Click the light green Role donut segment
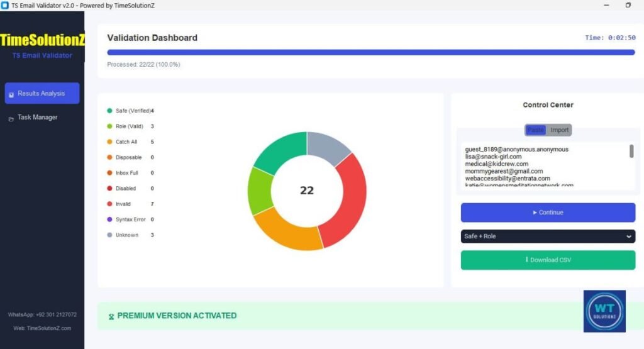This screenshot has height=349, width=644. click(x=260, y=191)
